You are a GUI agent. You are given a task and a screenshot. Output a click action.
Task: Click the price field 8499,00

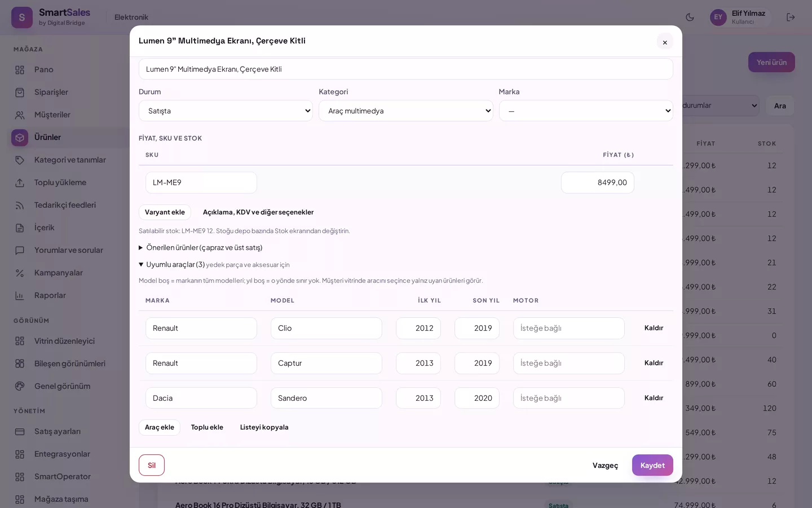click(598, 182)
